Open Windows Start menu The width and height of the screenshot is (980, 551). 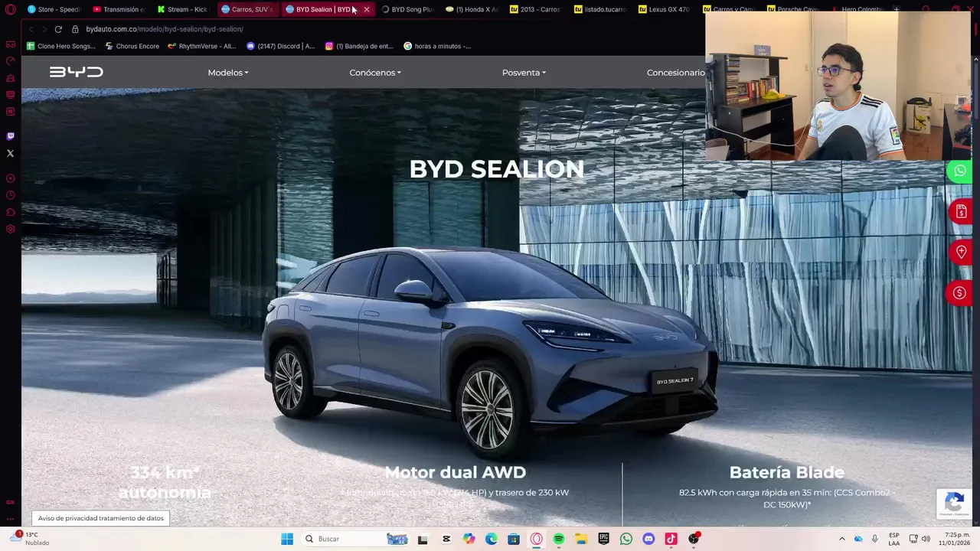287,539
